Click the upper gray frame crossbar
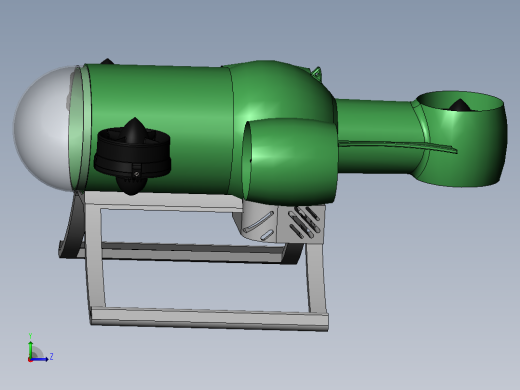Image resolution: width=520 pixels, height=390 pixels. tap(163, 203)
